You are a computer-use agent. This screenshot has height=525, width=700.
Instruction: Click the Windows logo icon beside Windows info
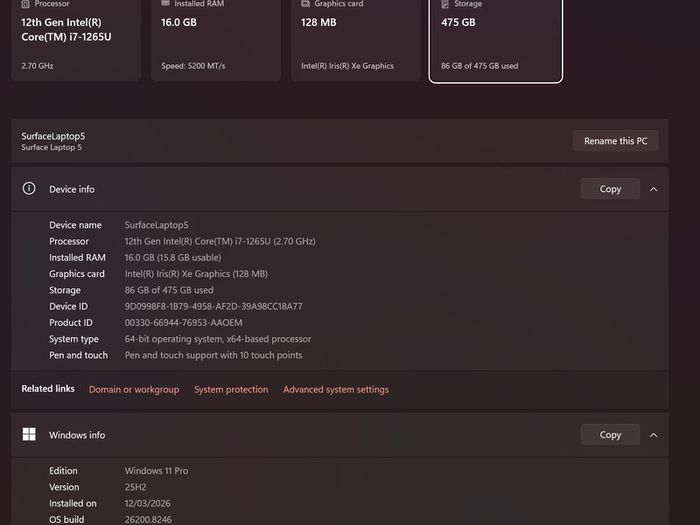[x=29, y=434]
